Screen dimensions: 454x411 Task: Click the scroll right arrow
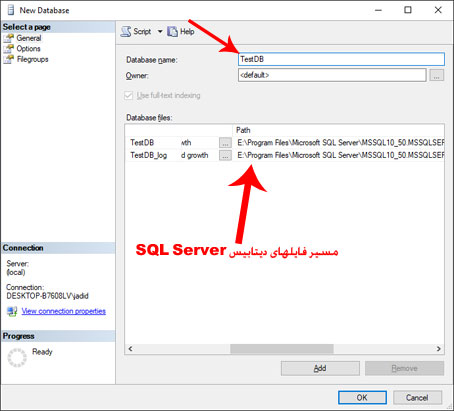click(439, 349)
